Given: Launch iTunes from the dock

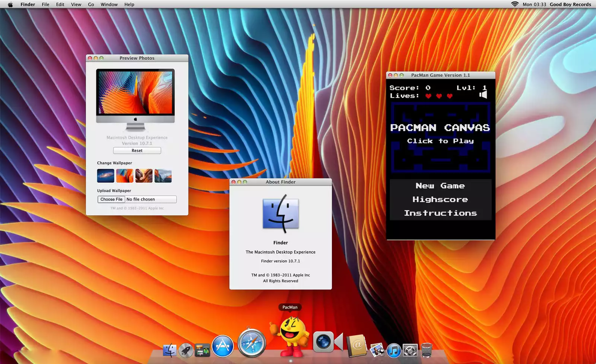Looking at the screenshot, I should [x=394, y=350].
